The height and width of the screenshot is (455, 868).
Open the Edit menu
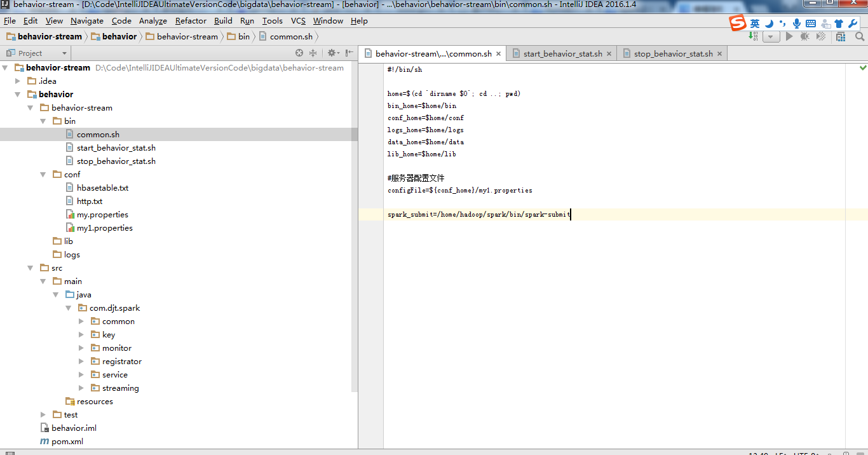(x=31, y=21)
